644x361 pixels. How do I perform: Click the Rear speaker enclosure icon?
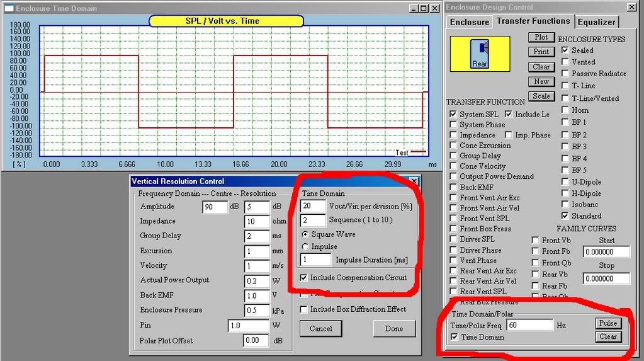coord(480,54)
